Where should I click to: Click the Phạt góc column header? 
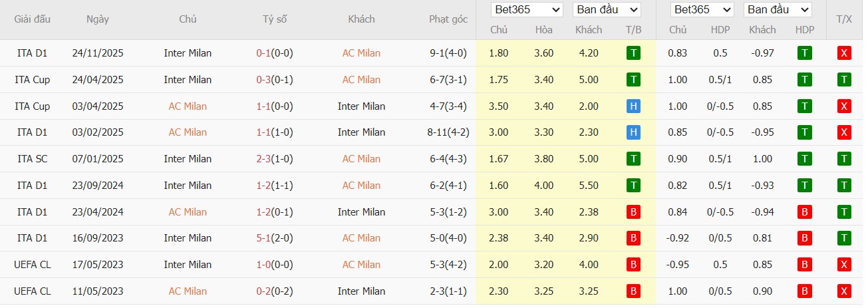tap(448, 19)
